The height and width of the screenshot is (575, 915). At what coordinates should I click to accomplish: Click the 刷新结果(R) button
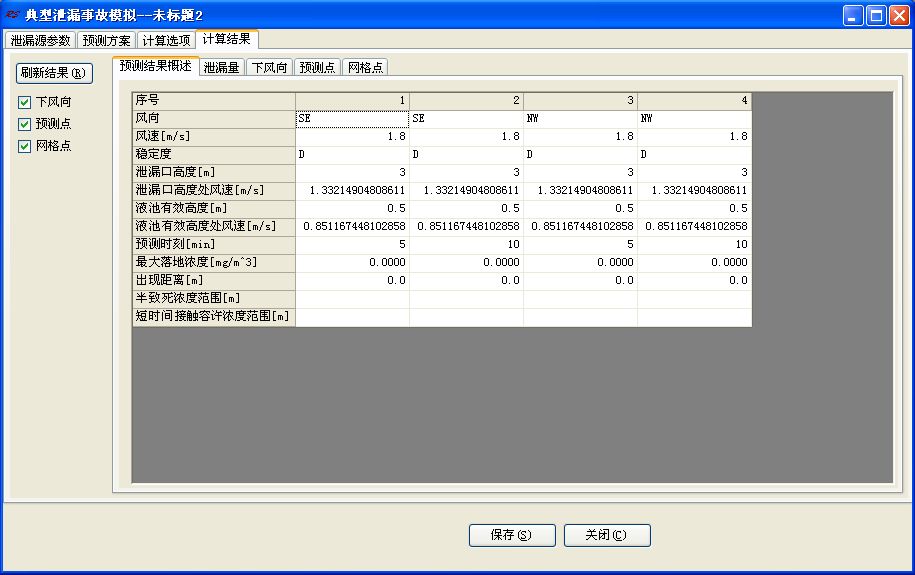[54, 73]
